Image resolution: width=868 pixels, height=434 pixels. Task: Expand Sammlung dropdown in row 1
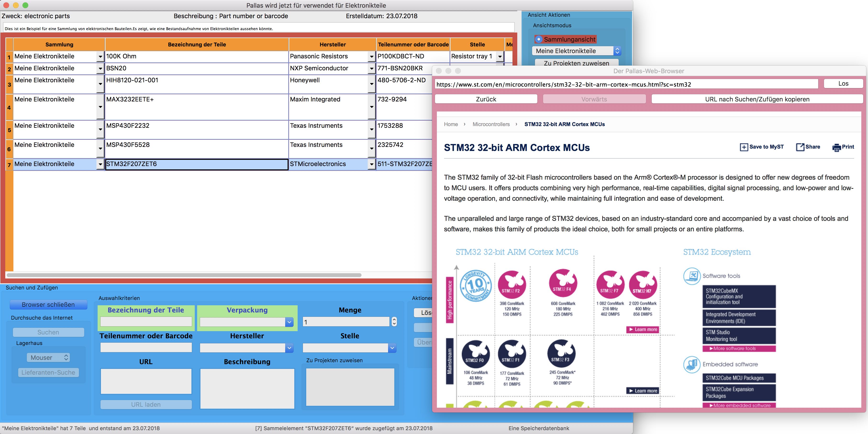coord(100,57)
